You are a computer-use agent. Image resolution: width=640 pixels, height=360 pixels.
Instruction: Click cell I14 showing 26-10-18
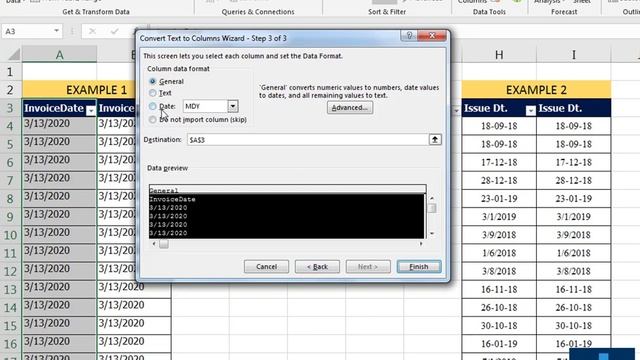coord(574,307)
